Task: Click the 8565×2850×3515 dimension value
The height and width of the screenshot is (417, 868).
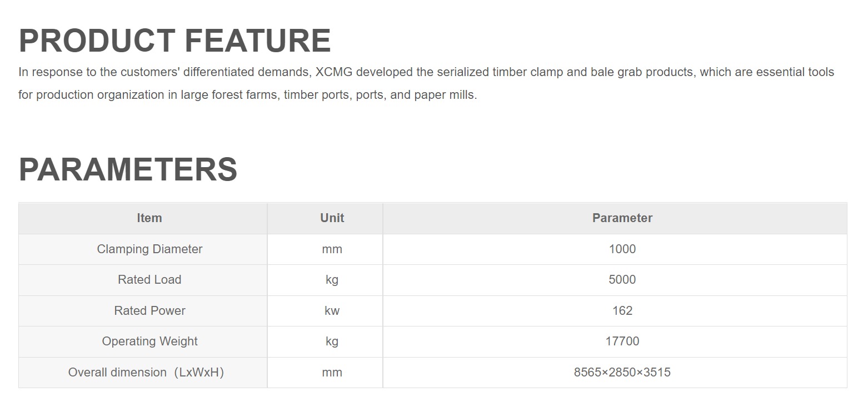Action: (x=622, y=373)
